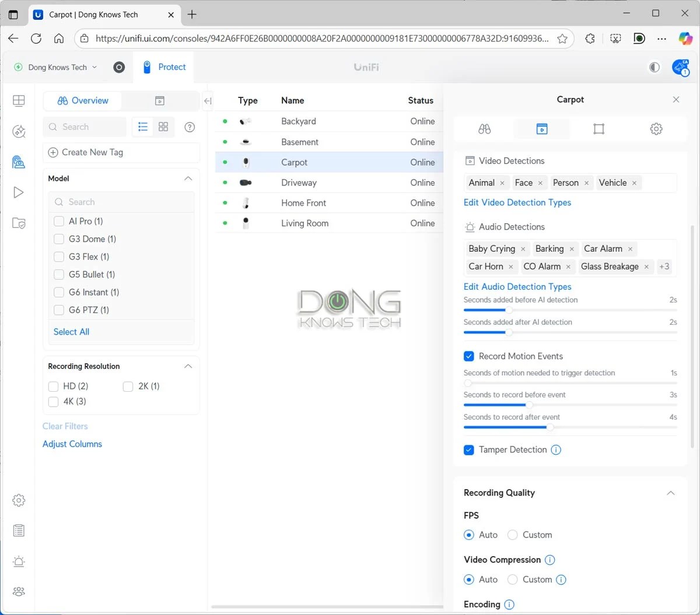Screen dimensions: 700x615
Task: Select the Overview tab
Action: (83, 101)
